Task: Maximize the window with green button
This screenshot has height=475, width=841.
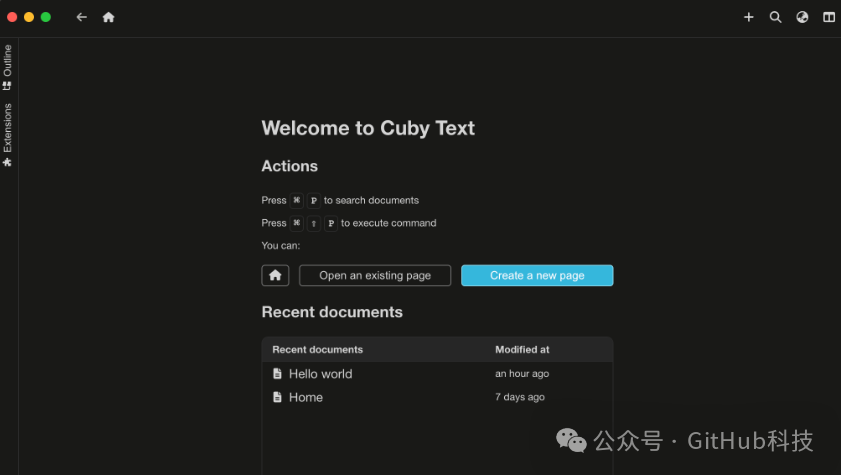Action: coord(46,17)
